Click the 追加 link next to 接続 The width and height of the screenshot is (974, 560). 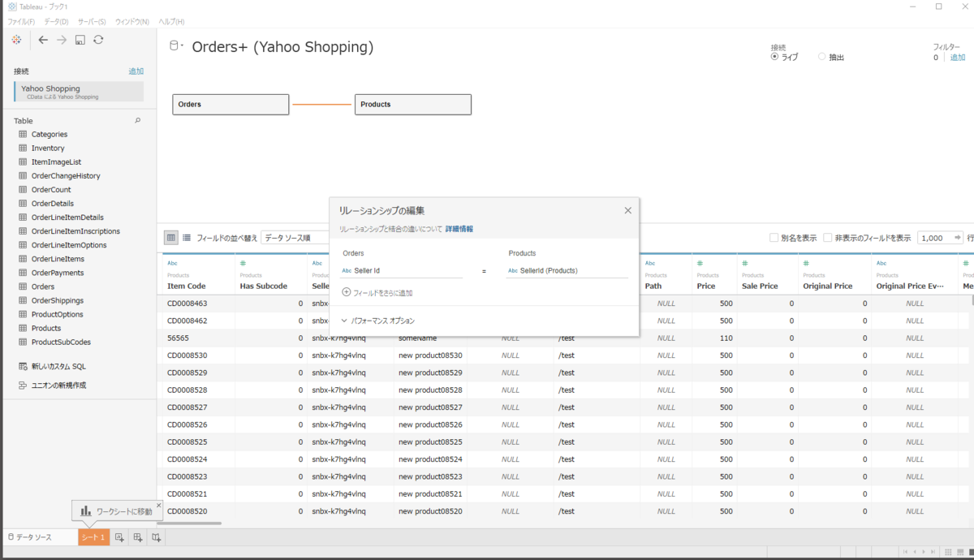point(136,71)
